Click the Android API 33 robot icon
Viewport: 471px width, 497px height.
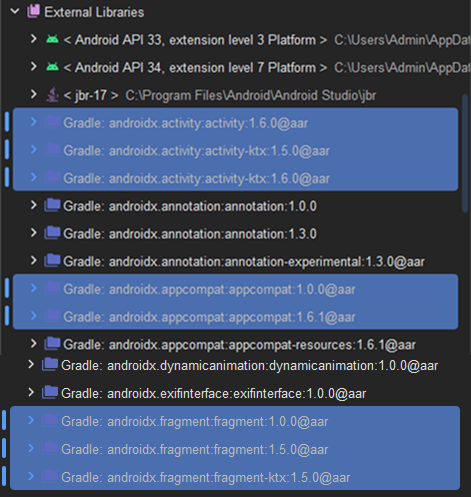(52, 40)
